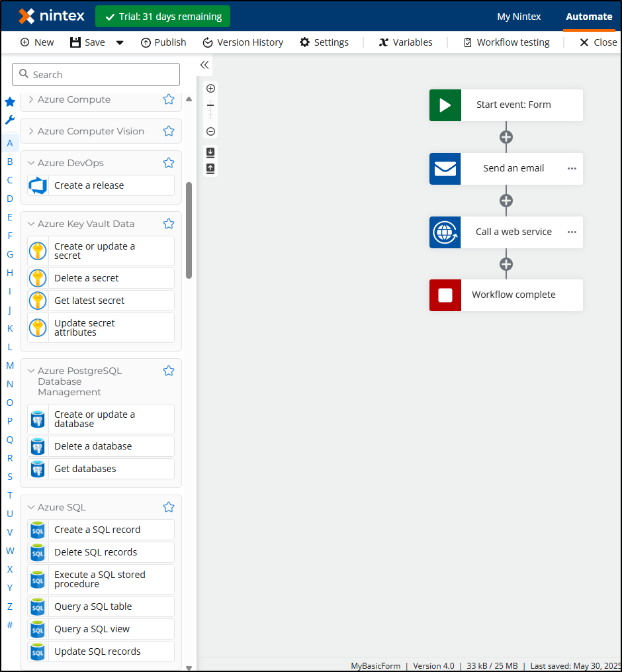Viewport: 622px width, 672px height.
Task: Open the Save dropdown arrow
Action: point(120,42)
